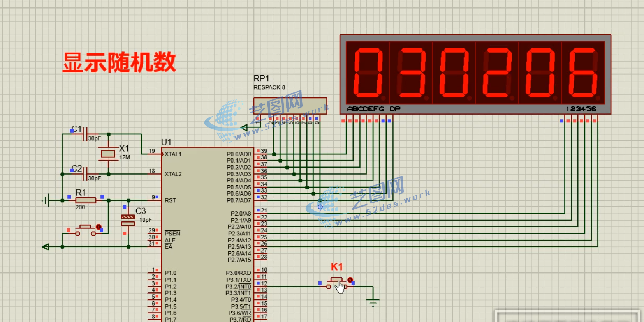Select the RP1 resistor pack body
The width and height of the screenshot is (644, 322).
(x=290, y=106)
